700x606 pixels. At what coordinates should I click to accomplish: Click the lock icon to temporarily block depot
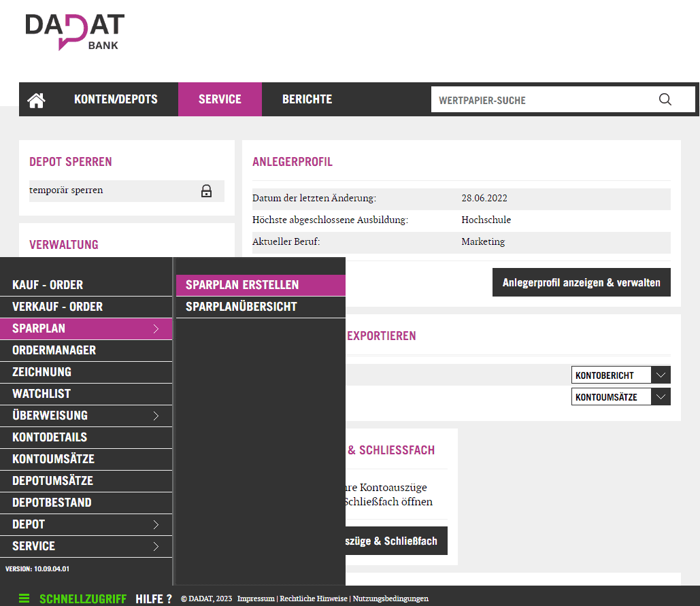click(206, 191)
